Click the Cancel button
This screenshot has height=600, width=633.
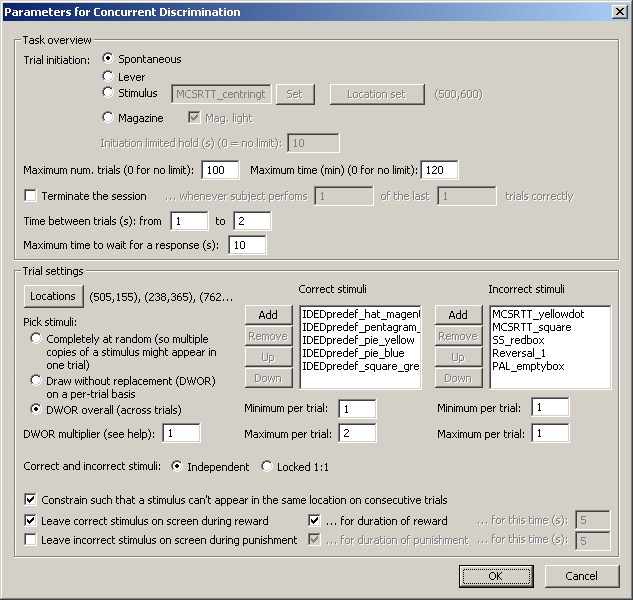(x=581, y=576)
